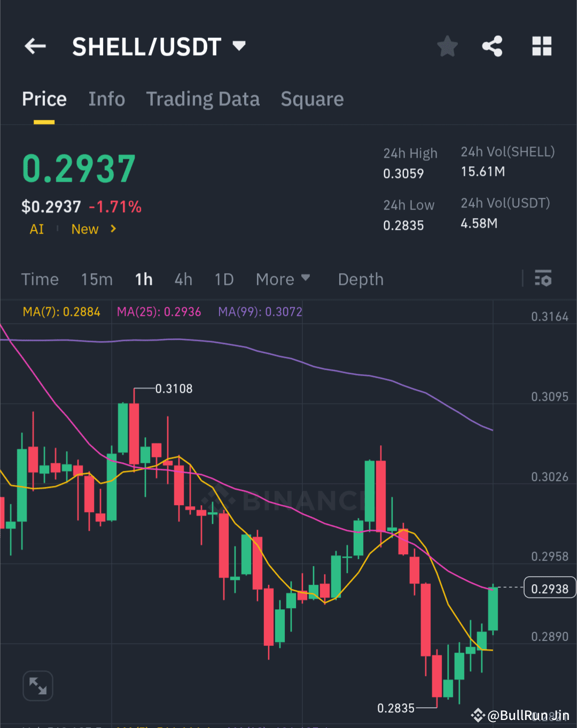Tap the current price tag 0.2938
The height and width of the screenshot is (728, 577).
pyautogui.click(x=550, y=588)
